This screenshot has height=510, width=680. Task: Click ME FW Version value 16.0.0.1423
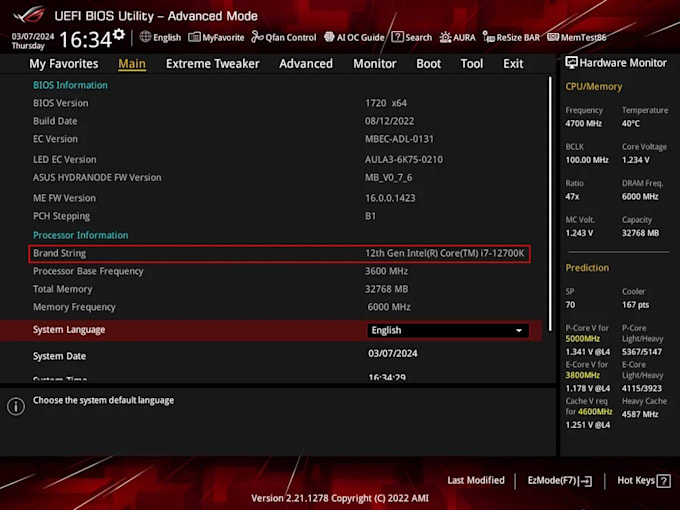pos(390,198)
